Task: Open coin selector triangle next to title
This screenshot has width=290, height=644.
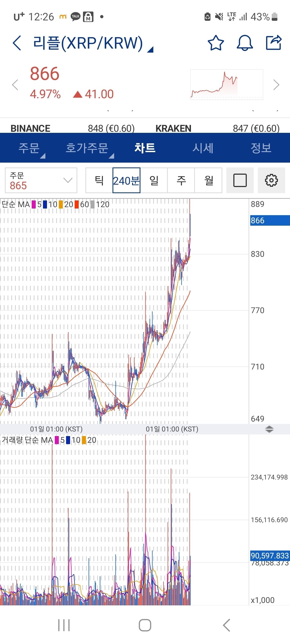Action: [x=151, y=49]
